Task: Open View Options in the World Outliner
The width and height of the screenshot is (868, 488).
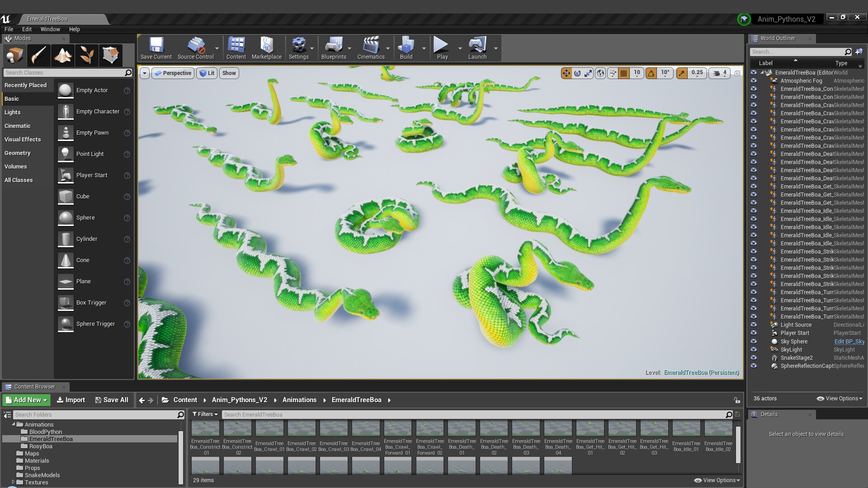Action: pos(840,398)
